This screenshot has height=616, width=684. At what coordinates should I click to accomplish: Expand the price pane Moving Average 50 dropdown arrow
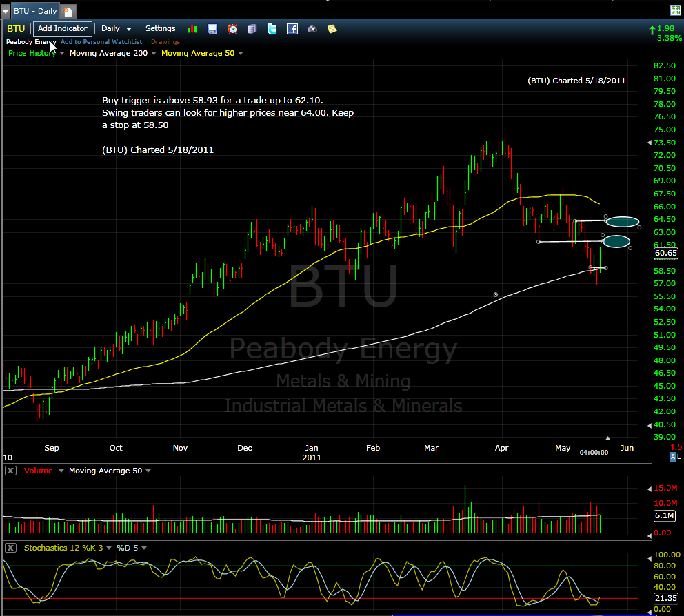pos(241,53)
